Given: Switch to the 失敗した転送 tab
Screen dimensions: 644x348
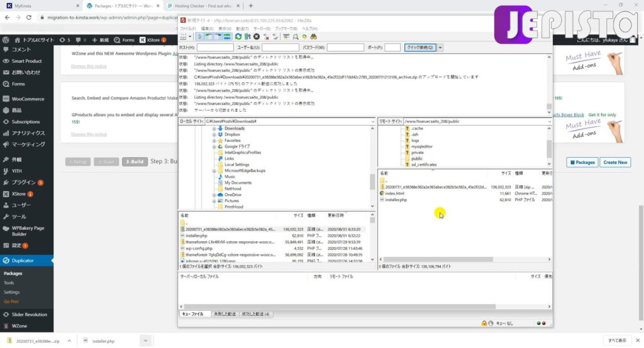Looking at the screenshot, I should (x=225, y=314).
